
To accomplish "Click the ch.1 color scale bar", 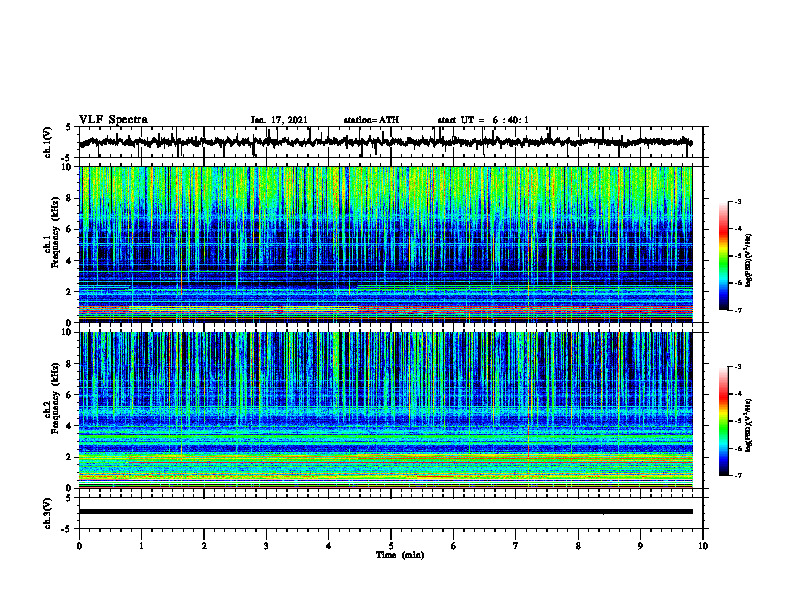I will [724, 256].
